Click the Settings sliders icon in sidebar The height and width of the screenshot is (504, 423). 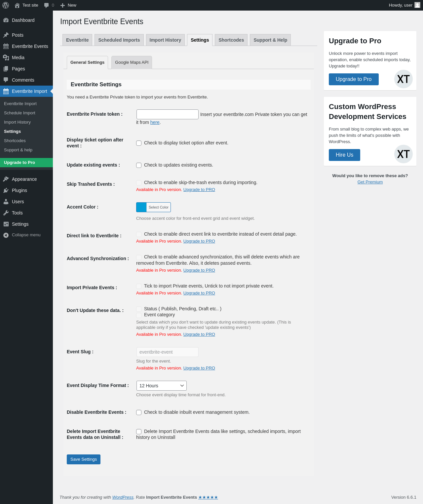pyautogui.click(x=6, y=224)
